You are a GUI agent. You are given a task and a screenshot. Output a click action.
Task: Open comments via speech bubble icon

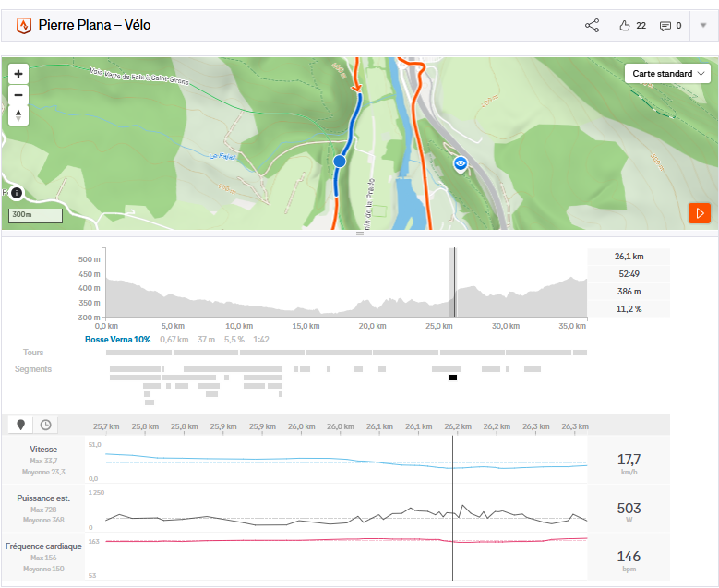coord(665,26)
